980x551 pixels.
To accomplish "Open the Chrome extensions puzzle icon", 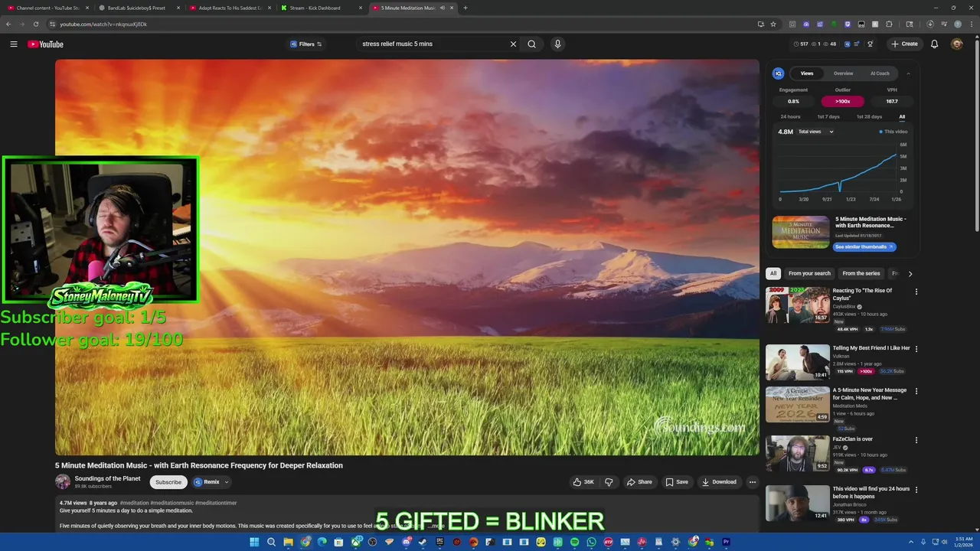I will (889, 24).
